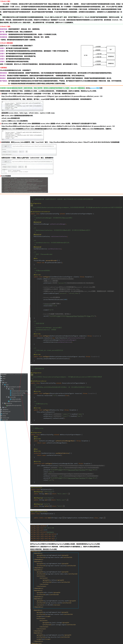Click the 授权服务器 box in the flow diagram
Image resolution: width=123 pixels, height=644 pixels.
pyautogui.click(x=111, y=56)
